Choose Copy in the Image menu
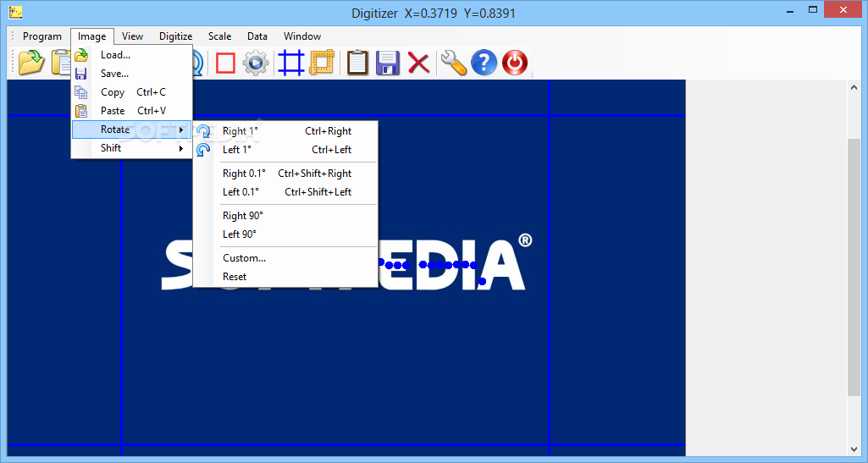The height and width of the screenshot is (463, 868). click(x=132, y=92)
